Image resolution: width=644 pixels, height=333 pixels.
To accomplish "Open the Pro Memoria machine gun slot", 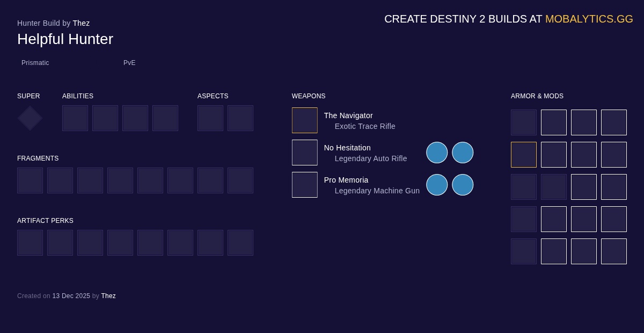I will pyautogui.click(x=305, y=185).
